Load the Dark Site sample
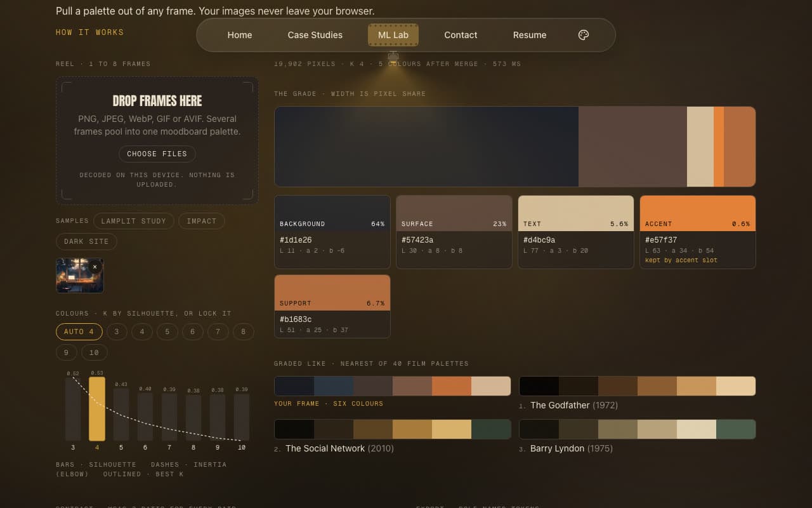The width and height of the screenshot is (812, 508). tap(86, 241)
